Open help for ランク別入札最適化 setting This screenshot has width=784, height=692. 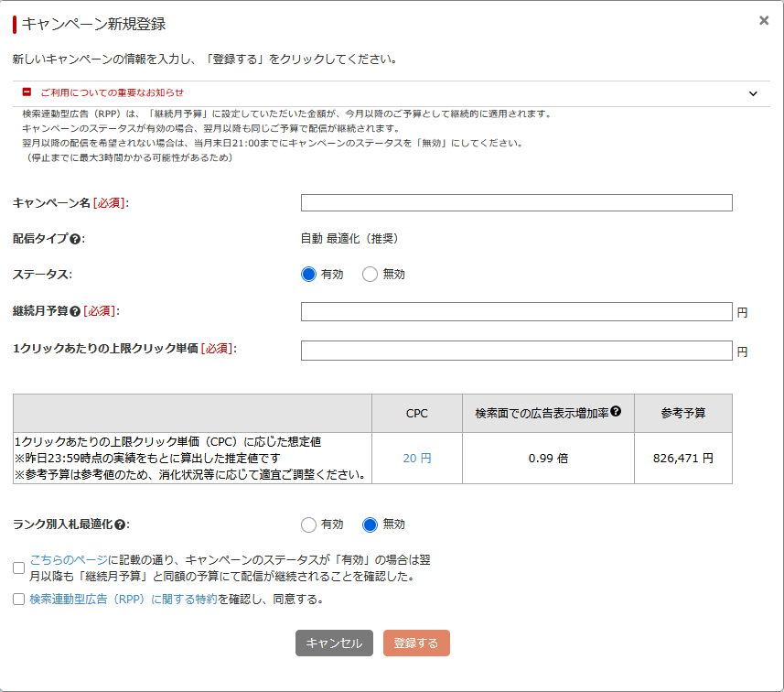coord(119,524)
